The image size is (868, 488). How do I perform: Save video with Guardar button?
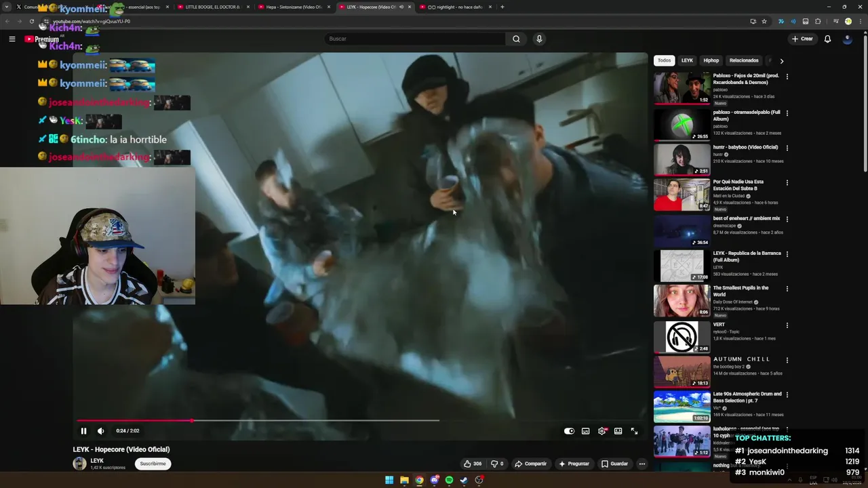(x=614, y=464)
